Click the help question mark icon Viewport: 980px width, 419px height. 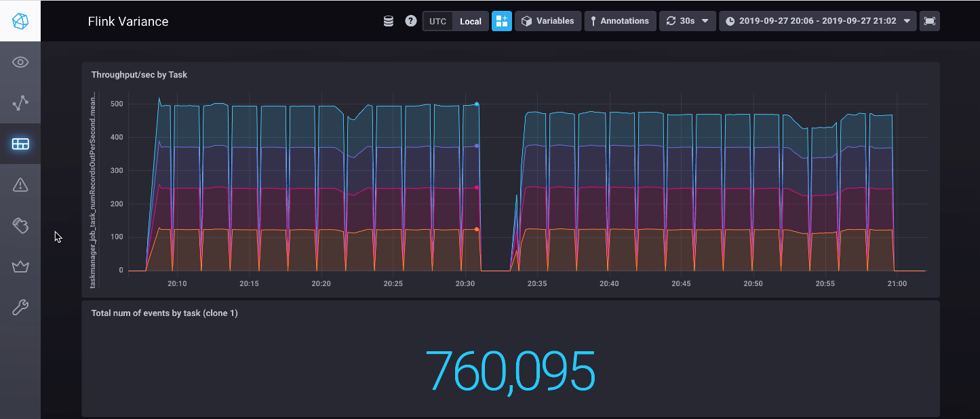410,21
